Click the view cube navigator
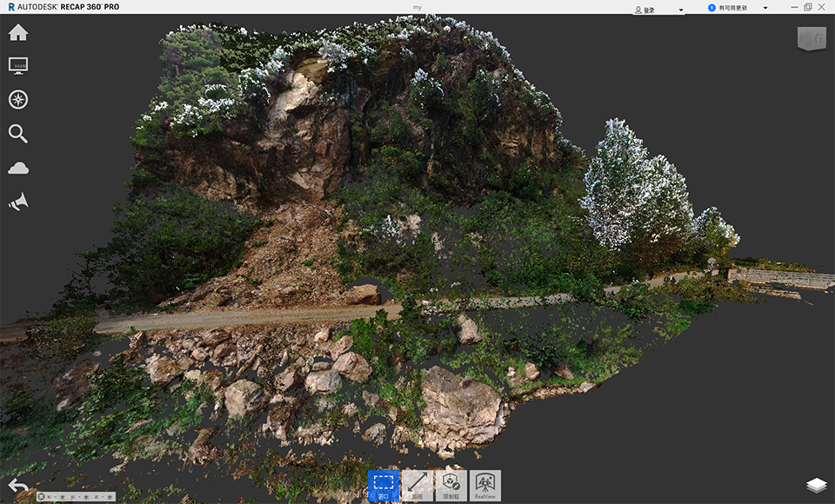The width and height of the screenshot is (835, 504). (x=811, y=38)
